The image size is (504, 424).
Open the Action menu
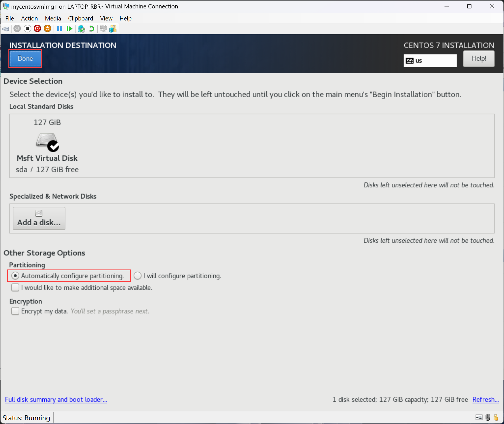29,18
